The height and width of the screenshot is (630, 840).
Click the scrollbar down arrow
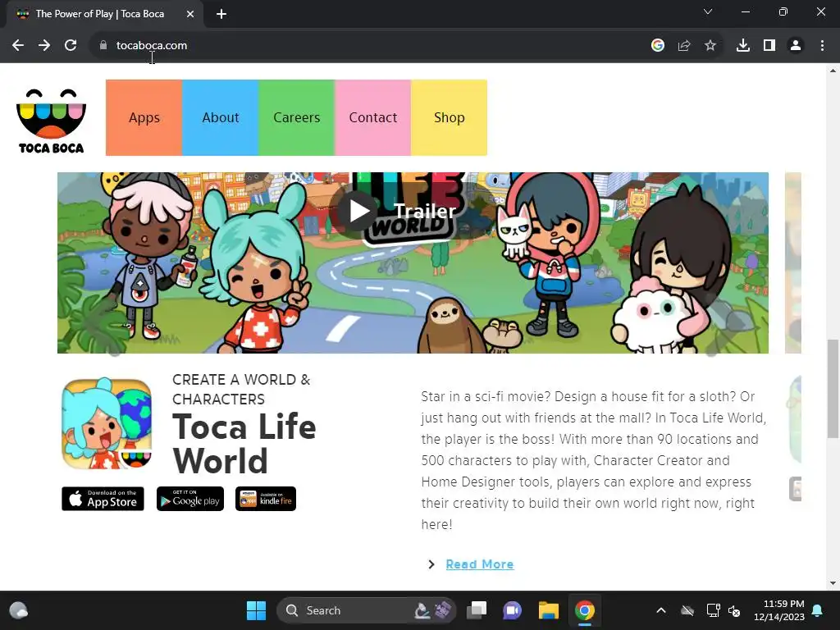(x=833, y=583)
